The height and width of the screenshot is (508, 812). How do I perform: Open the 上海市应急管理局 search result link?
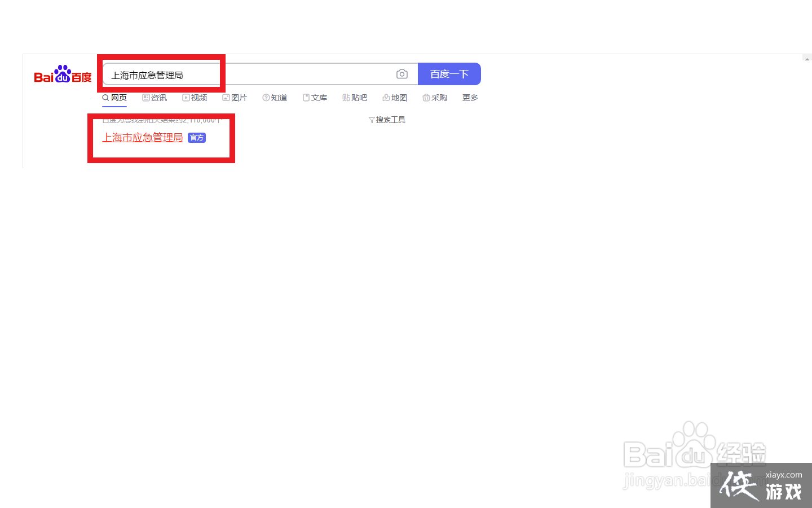[143, 137]
